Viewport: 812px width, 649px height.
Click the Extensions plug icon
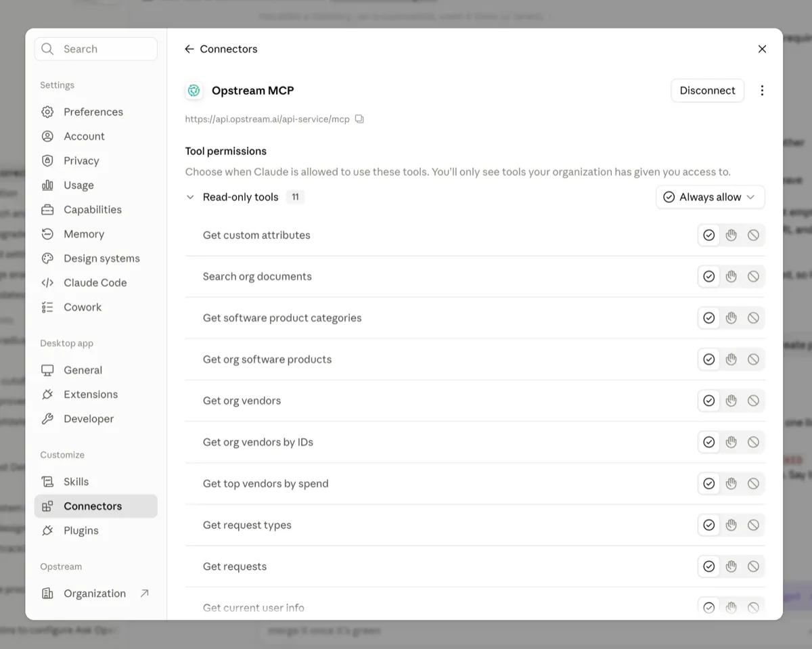[x=47, y=394]
